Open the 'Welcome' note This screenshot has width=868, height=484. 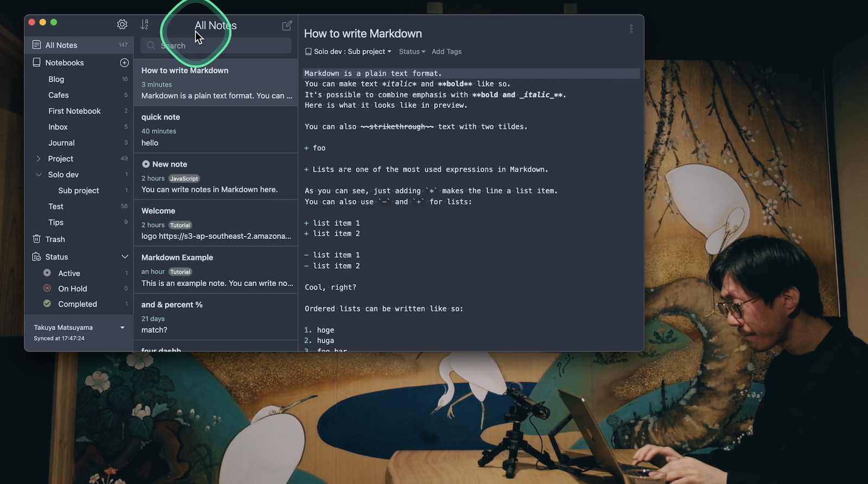tap(216, 223)
